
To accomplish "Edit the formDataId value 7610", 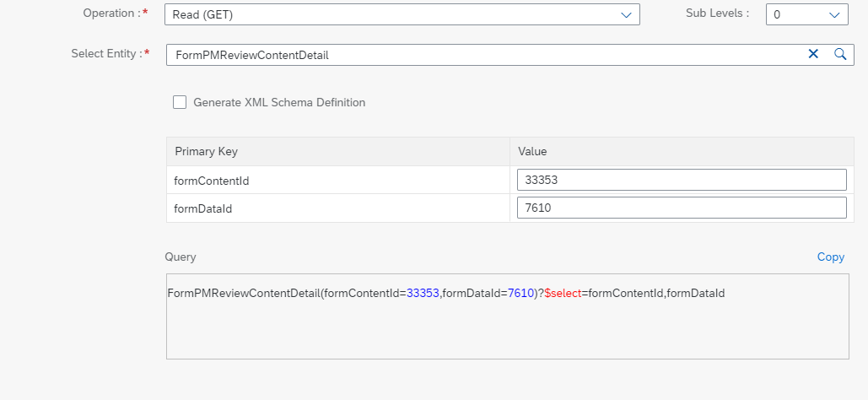I will 682,208.
